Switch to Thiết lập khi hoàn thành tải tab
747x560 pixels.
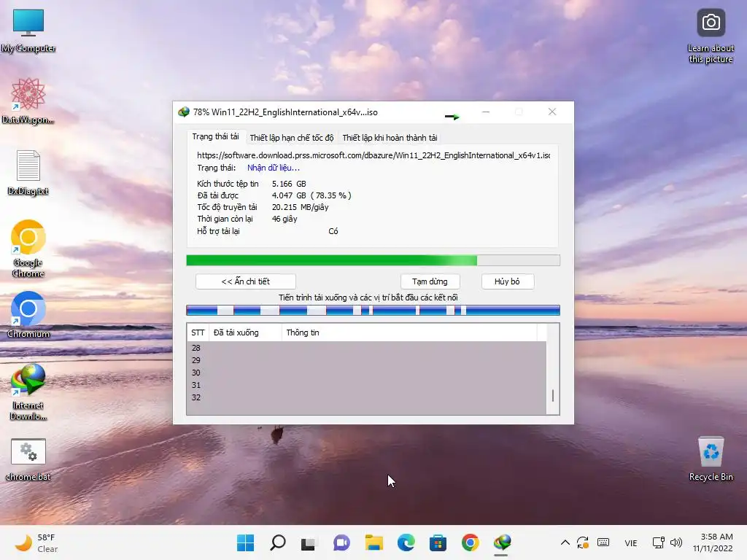point(390,138)
